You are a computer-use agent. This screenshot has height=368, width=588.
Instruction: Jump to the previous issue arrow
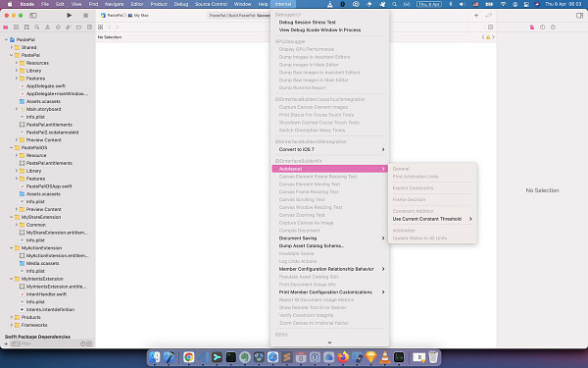click(x=483, y=37)
